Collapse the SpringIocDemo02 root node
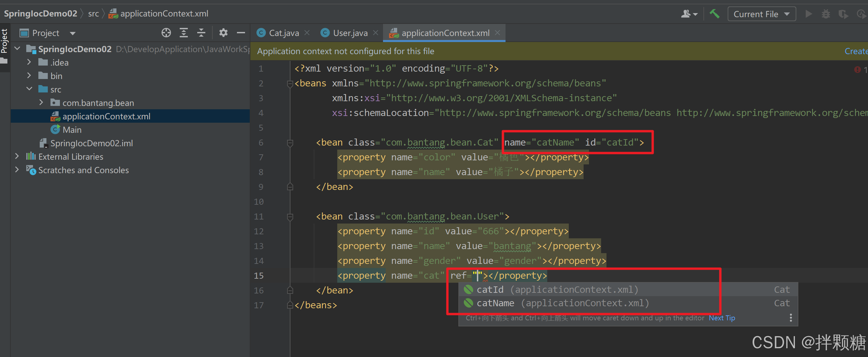 [18, 49]
